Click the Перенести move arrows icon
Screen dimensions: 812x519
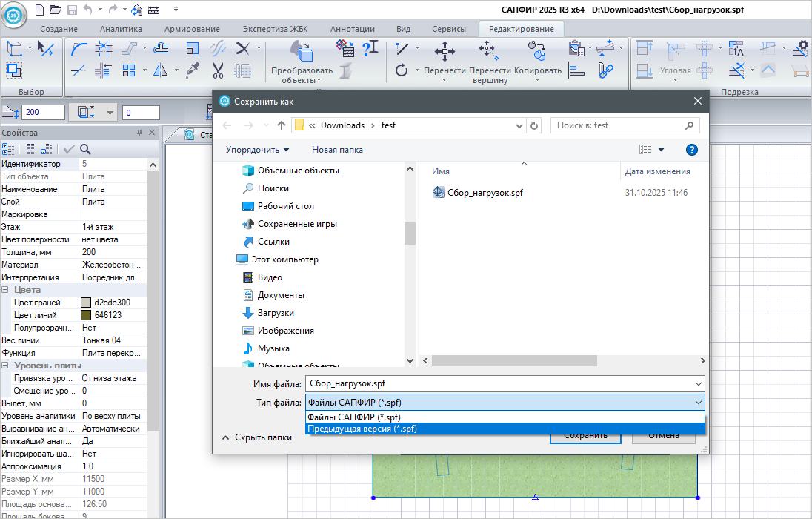click(x=445, y=51)
